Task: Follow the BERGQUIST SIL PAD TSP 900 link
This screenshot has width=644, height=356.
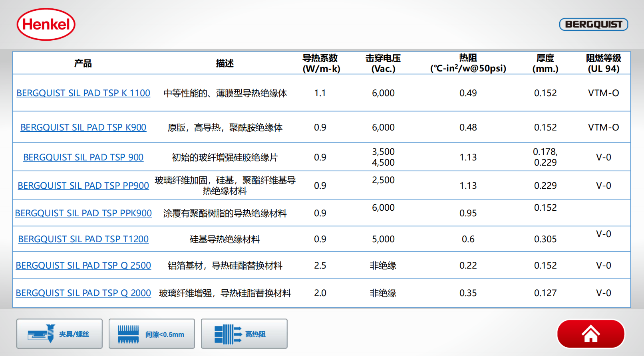Action: [x=83, y=157]
